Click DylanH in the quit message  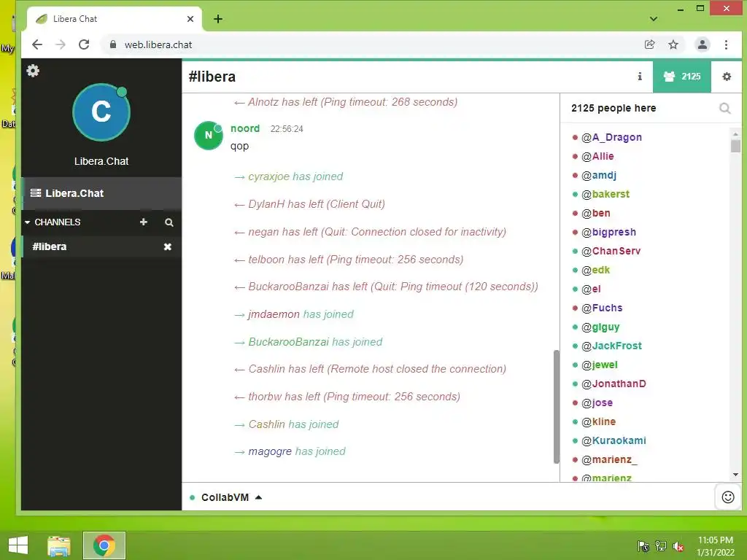pos(266,204)
